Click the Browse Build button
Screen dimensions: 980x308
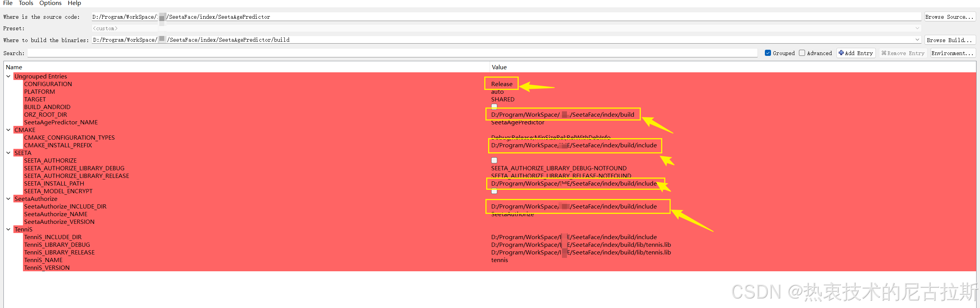[949, 40]
